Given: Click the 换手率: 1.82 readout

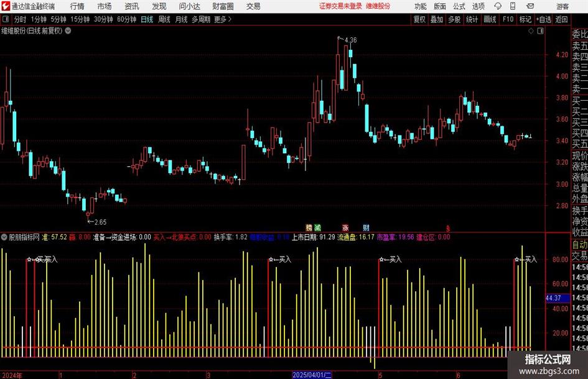Looking at the screenshot, I should click(231, 237).
